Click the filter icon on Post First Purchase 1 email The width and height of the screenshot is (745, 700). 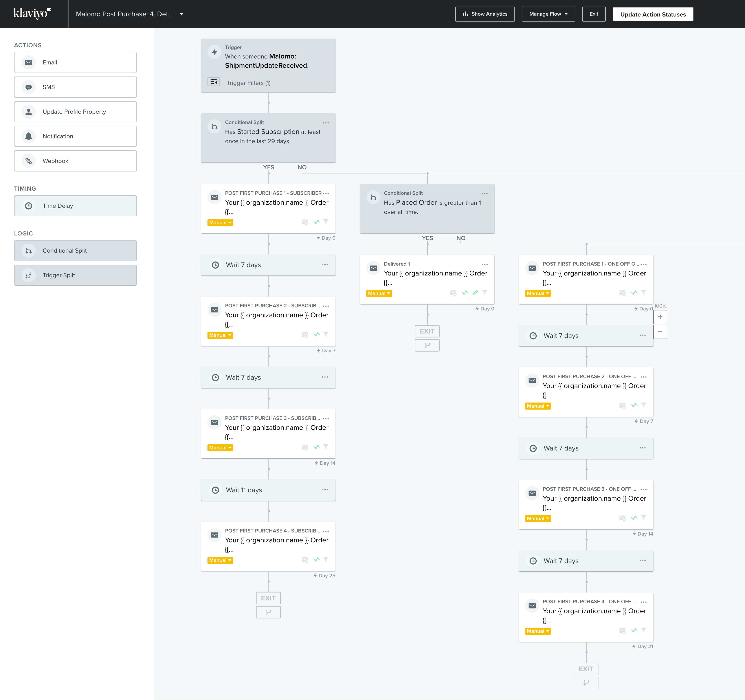pyautogui.click(x=326, y=222)
